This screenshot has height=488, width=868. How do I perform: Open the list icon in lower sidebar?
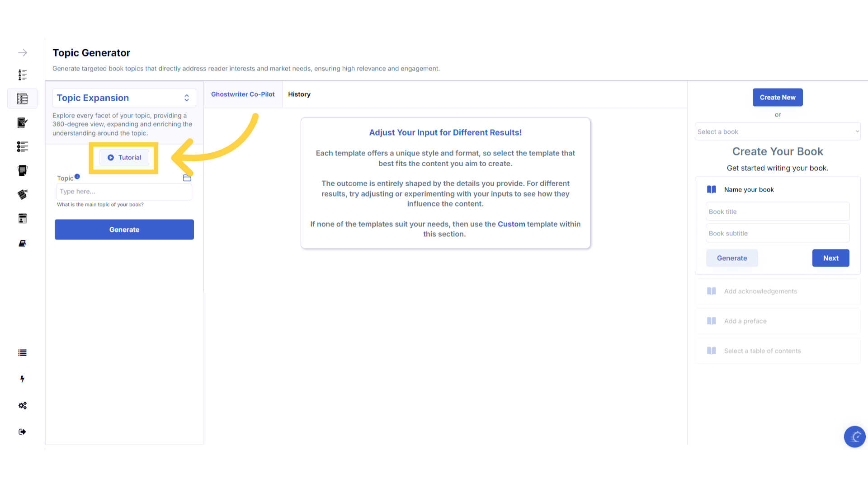(x=23, y=353)
